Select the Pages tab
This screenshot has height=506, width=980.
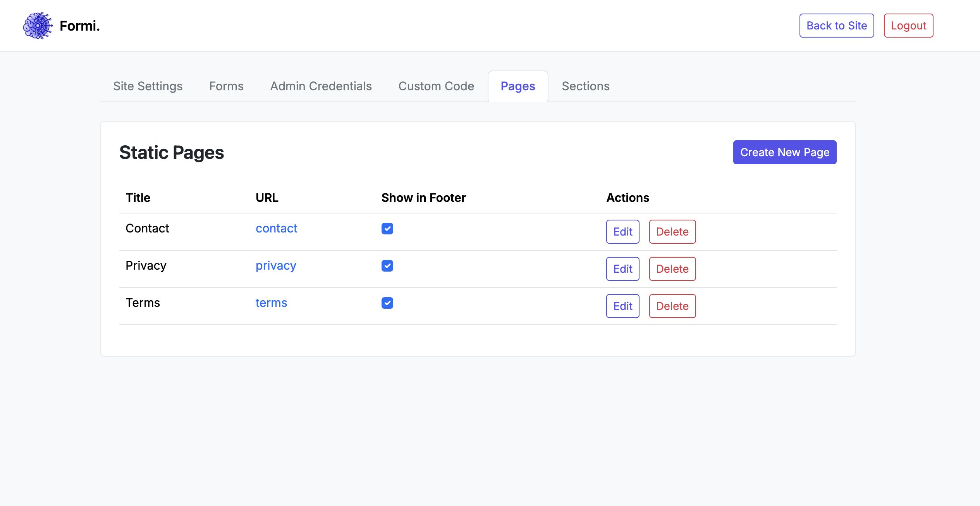518,86
